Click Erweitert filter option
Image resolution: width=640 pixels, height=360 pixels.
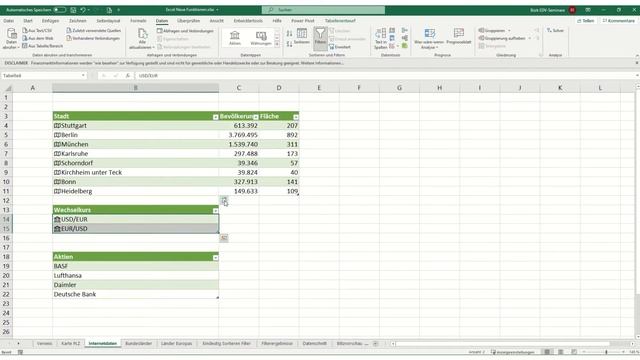click(x=340, y=47)
